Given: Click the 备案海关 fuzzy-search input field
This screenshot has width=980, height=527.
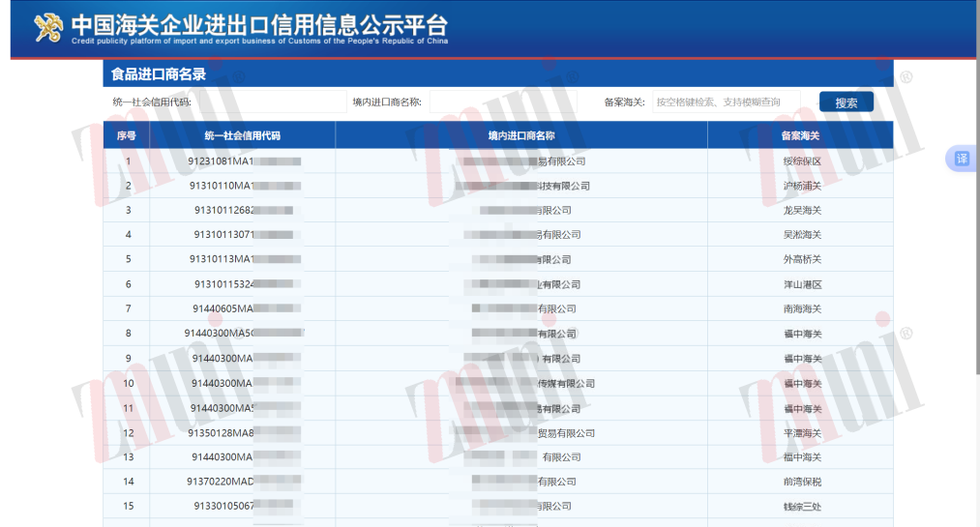Looking at the screenshot, I should click(x=727, y=102).
